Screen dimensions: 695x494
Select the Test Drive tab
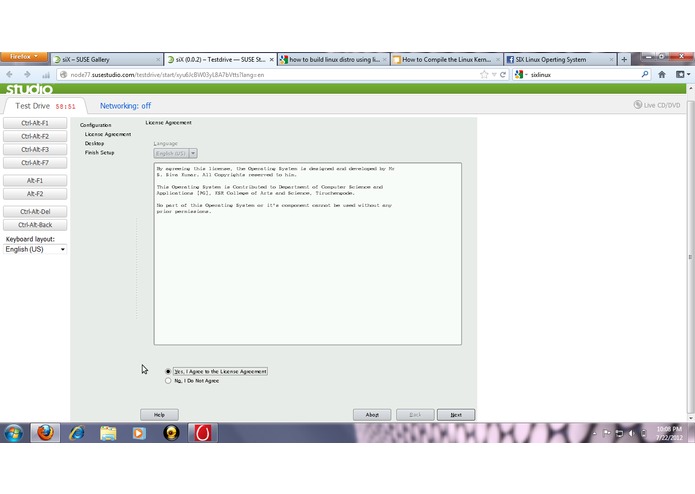44,106
